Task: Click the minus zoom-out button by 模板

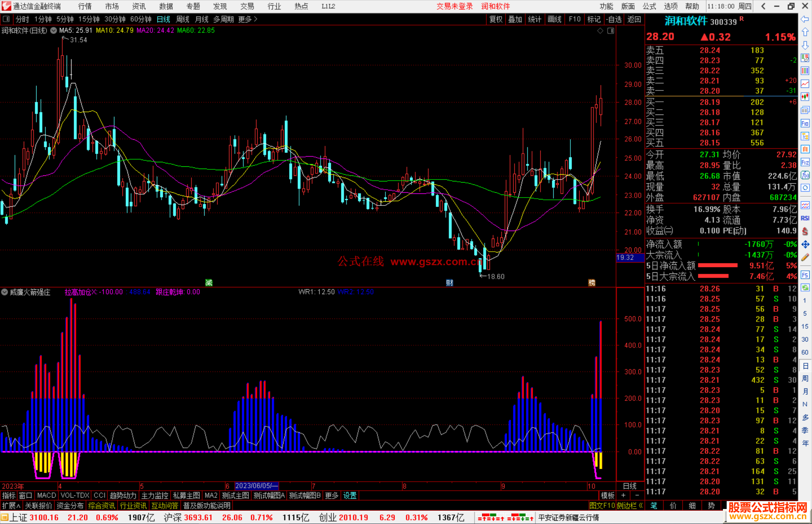Action: pos(637,495)
